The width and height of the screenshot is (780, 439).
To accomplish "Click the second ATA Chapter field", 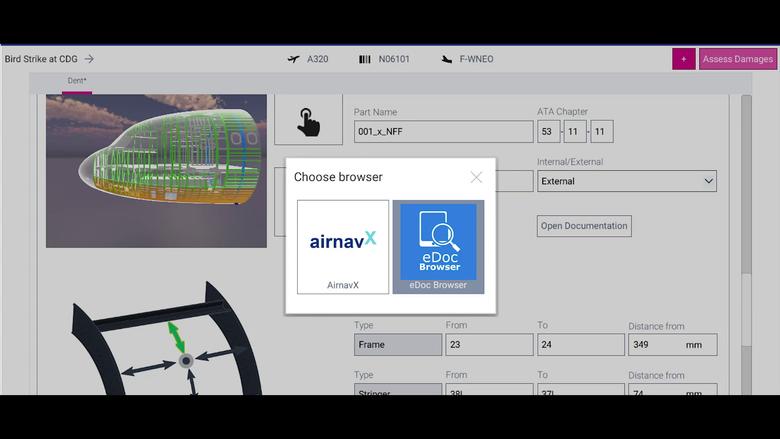I will (575, 132).
